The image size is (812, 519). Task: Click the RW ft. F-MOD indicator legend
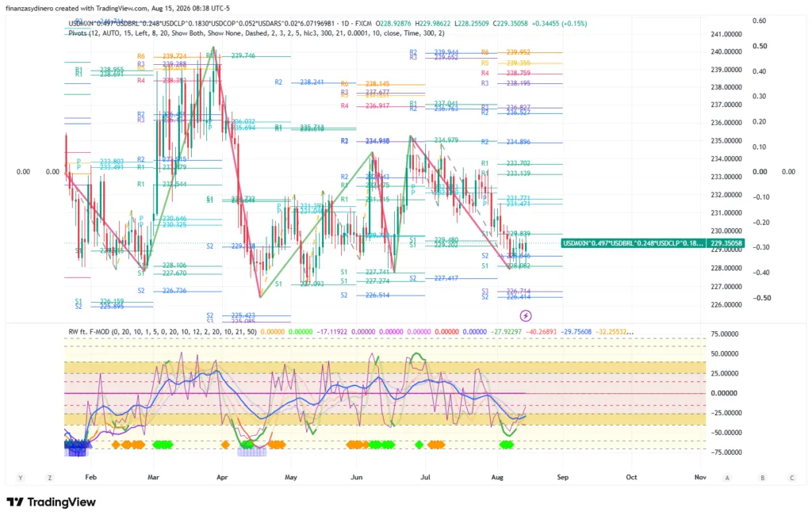tap(162, 332)
